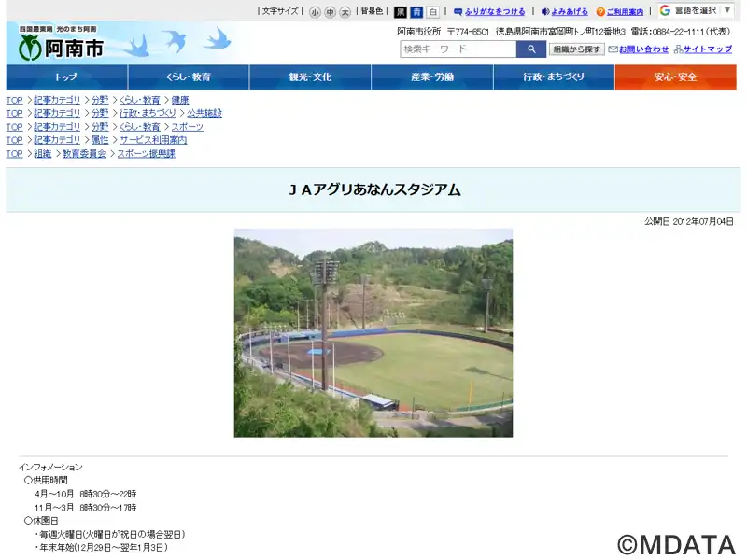The height and width of the screenshot is (560, 747).
Task: Click the envelope icon beside お問い合わせ
Action: (613, 49)
